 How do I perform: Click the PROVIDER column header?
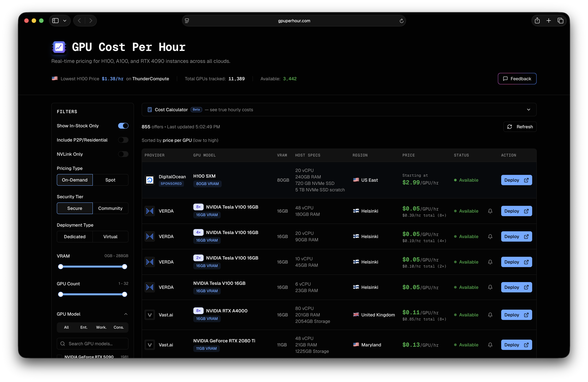tap(154, 155)
